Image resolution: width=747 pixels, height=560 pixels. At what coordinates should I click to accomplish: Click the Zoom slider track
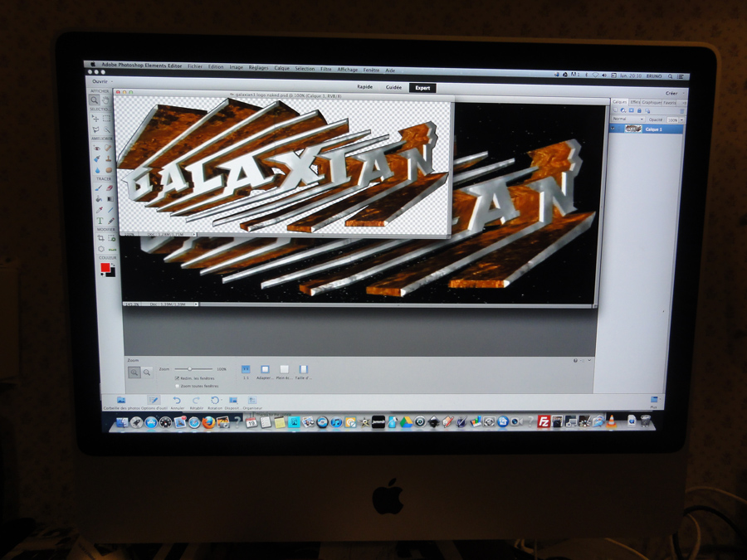coord(193,369)
